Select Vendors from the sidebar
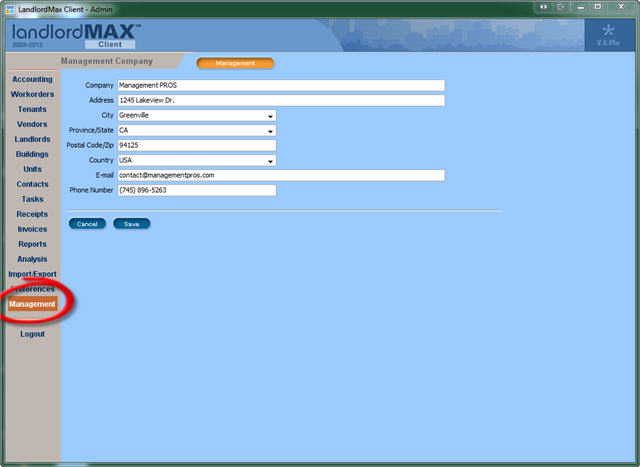 (32, 124)
